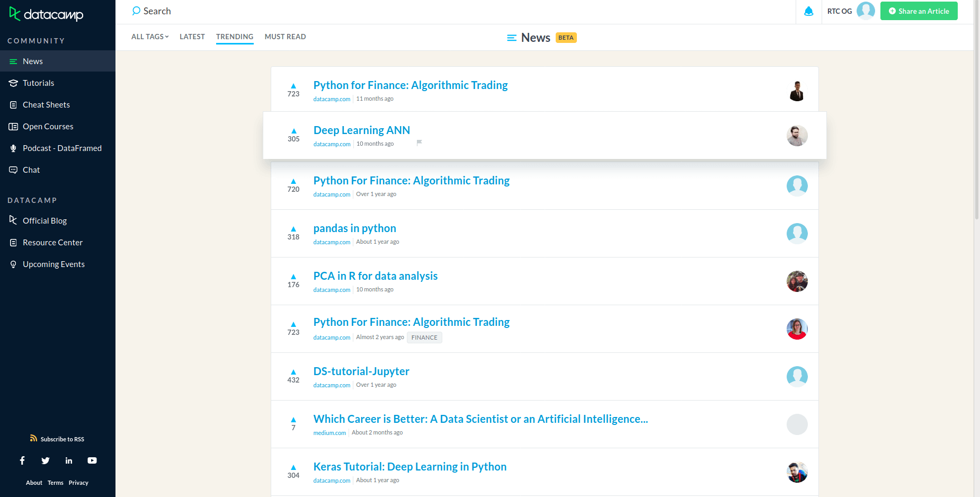Flag the Deep Learning ANN article
This screenshot has width=980, height=497.
click(419, 143)
